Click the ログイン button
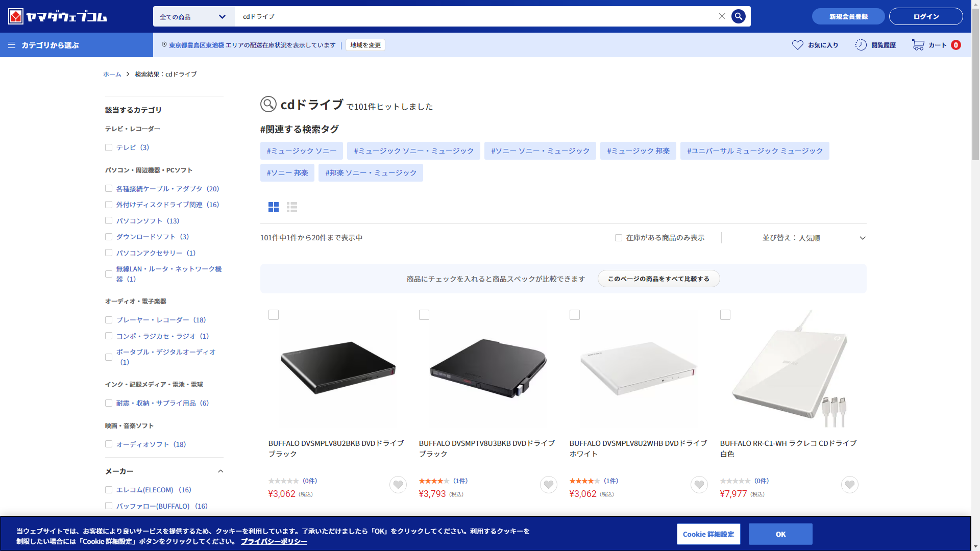 coord(925,16)
